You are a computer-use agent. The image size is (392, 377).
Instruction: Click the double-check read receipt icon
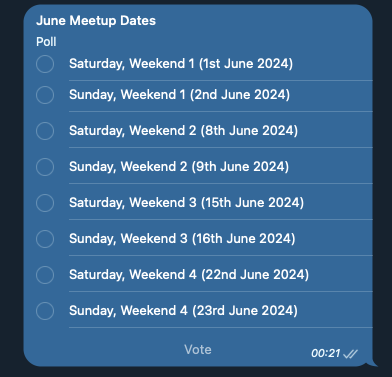(x=350, y=353)
